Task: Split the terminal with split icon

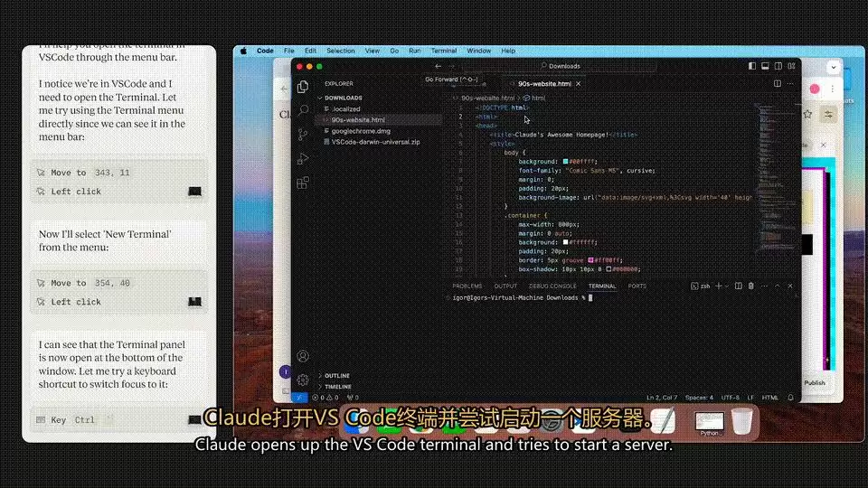Action: tap(739, 286)
